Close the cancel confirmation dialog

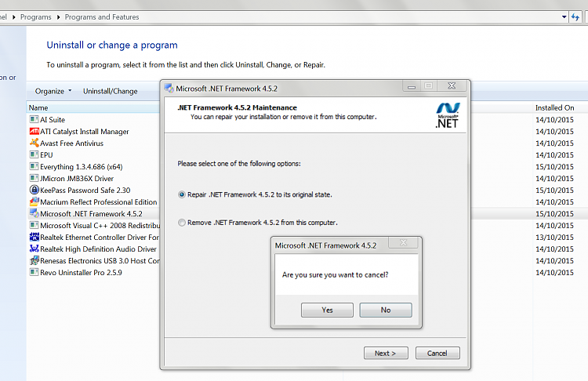tap(403, 242)
